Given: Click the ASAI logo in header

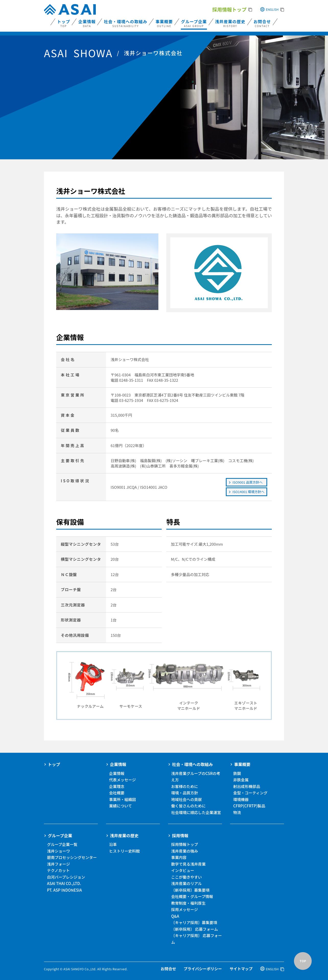Looking at the screenshot, I should pos(70,9).
